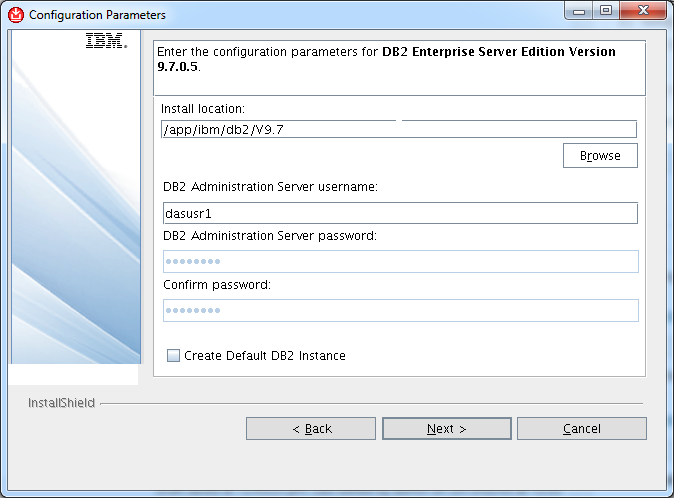674x498 pixels.
Task: Click the dasusr1 username input field
Action: point(400,213)
